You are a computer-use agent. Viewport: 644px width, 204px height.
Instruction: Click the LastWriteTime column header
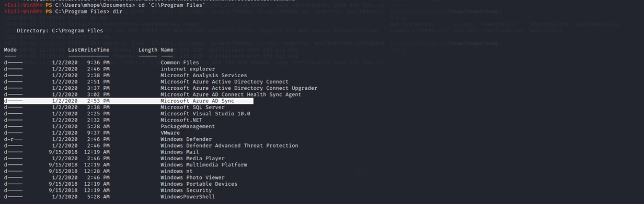coord(88,50)
